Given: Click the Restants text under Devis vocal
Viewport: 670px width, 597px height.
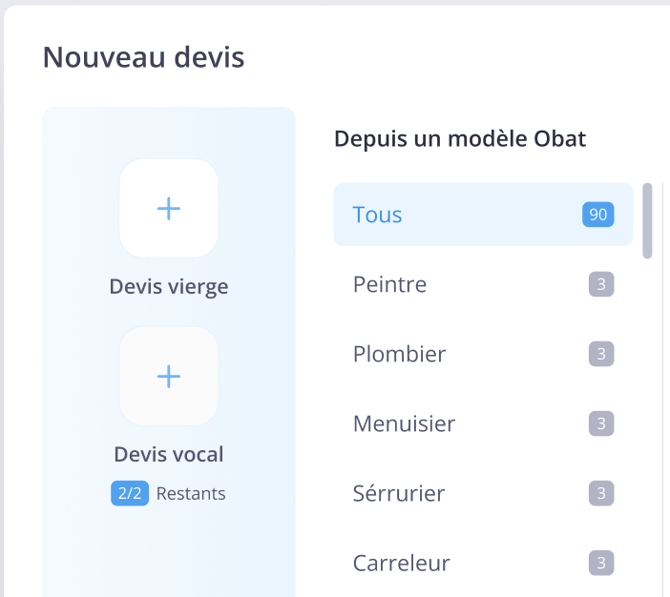Looking at the screenshot, I should tap(191, 493).
